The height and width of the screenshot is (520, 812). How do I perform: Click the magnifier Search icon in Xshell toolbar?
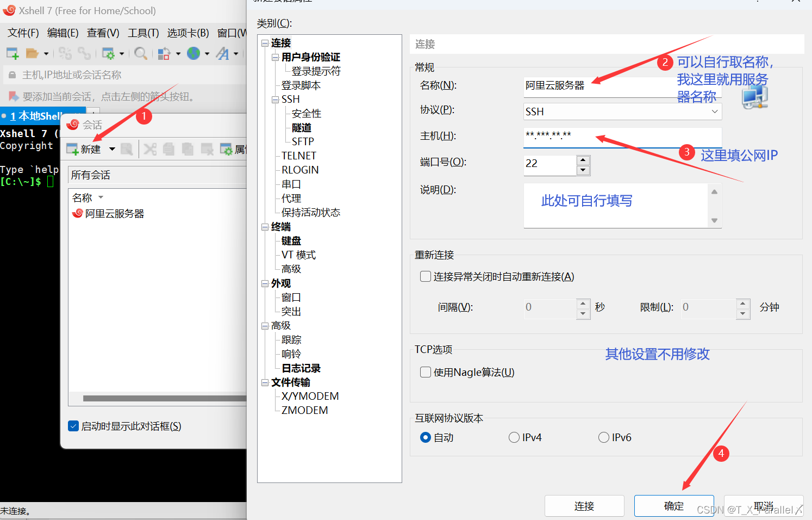[140, 53]
